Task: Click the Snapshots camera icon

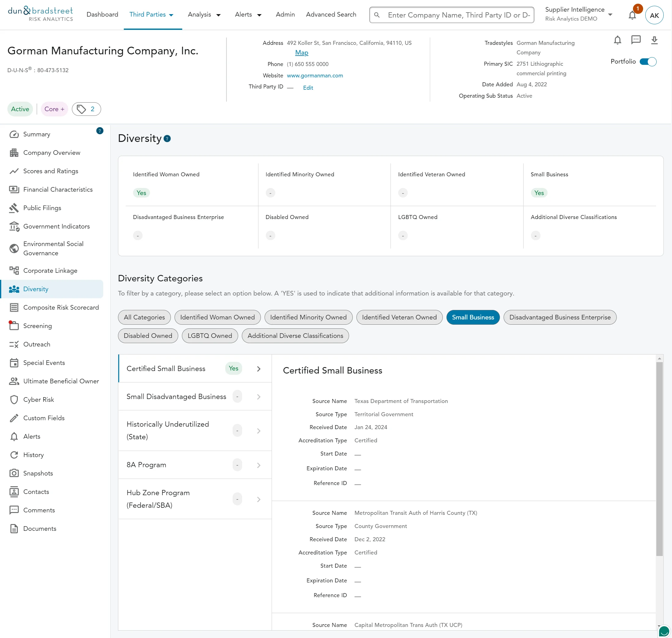Action: point(14,473)
